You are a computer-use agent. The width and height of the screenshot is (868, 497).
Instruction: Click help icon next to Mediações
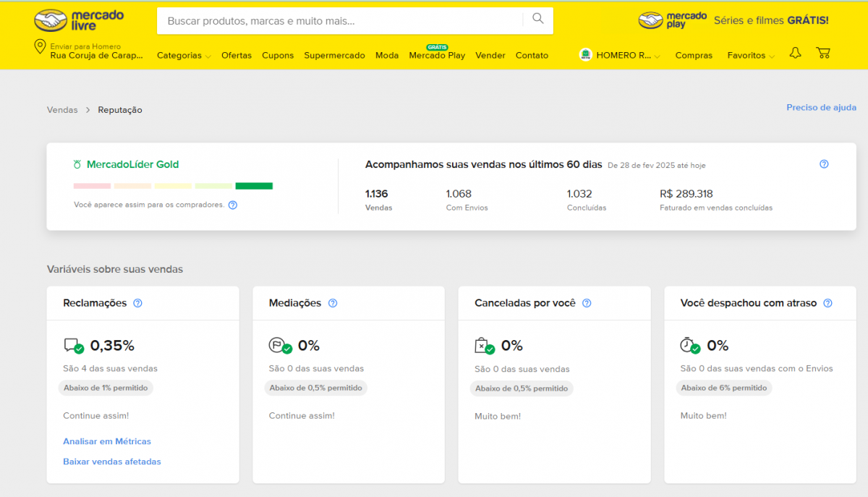[333, 303]
